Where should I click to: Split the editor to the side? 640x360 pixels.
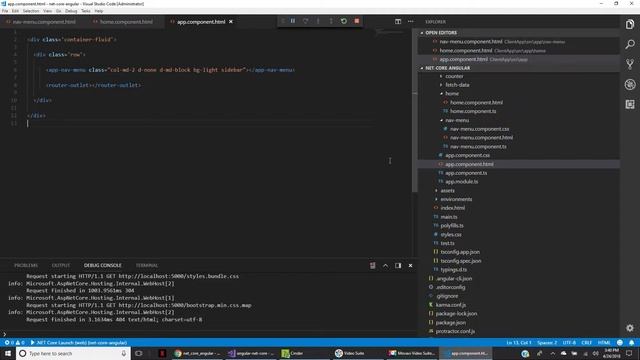pos(398,21)
